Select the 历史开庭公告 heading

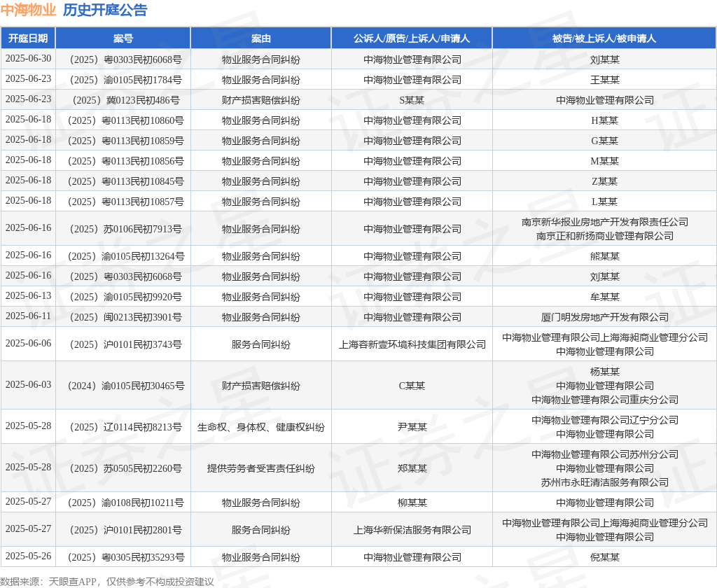pos(105,10)
